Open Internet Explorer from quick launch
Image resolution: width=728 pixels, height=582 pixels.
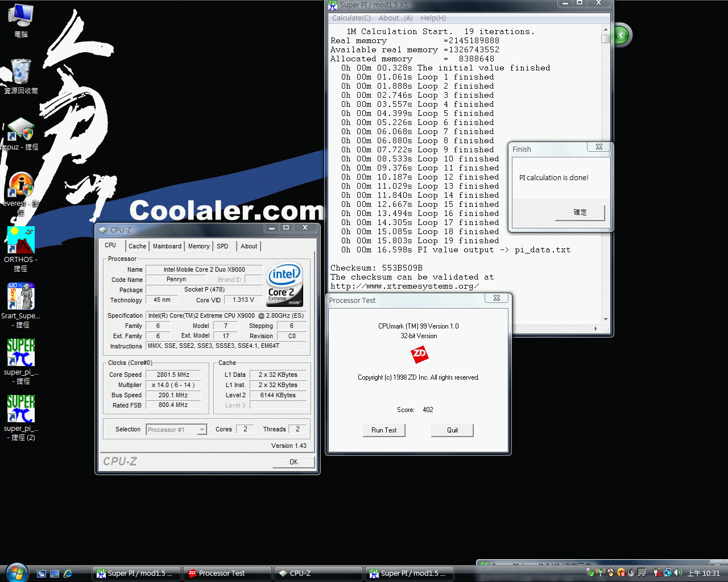[68, 573]
